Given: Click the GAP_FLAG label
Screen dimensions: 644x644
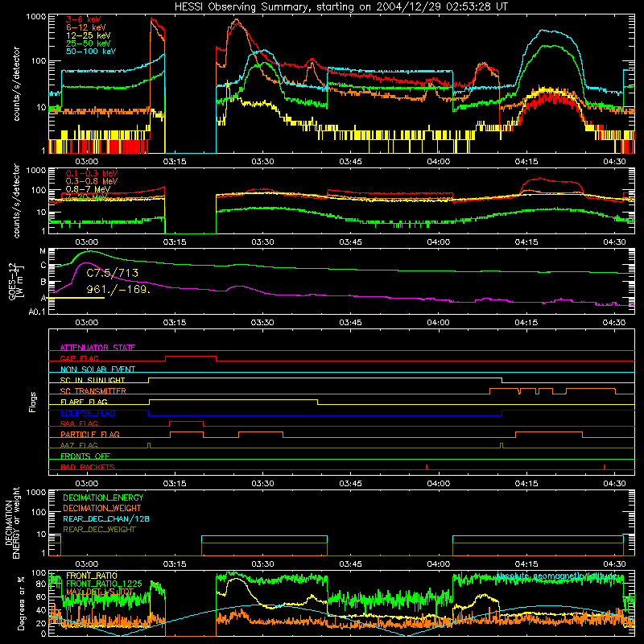Looking at the screenshot, I should coord(79,358).
